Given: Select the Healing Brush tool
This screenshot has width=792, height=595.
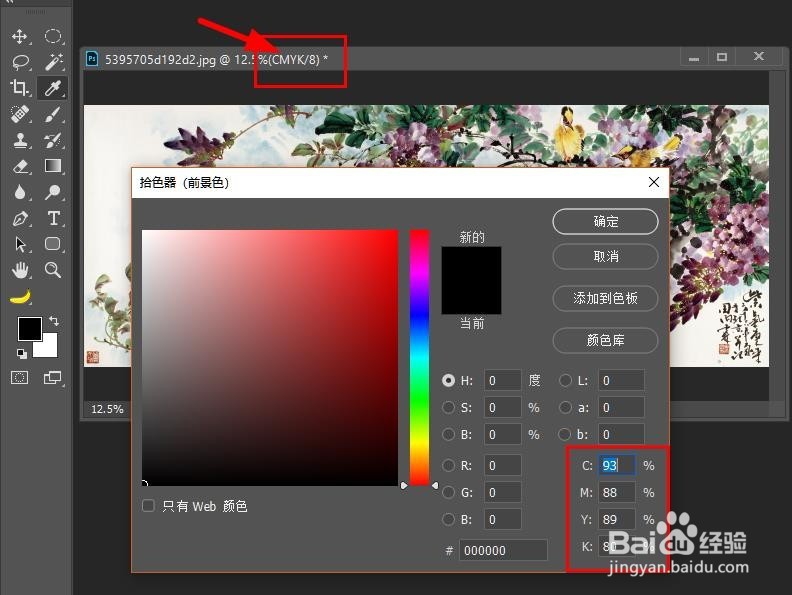Looking at the screenshot, I should (x=20, y=114).
